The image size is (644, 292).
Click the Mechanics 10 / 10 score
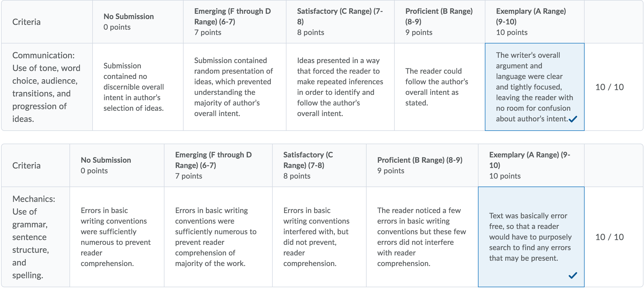click(610, 237)
